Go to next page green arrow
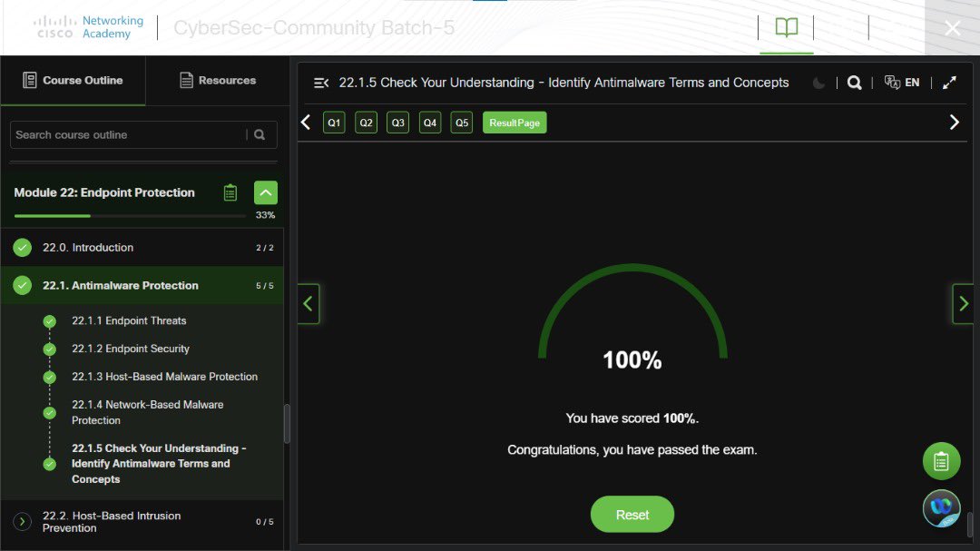 pyautogui.click(x=963, y=304)
